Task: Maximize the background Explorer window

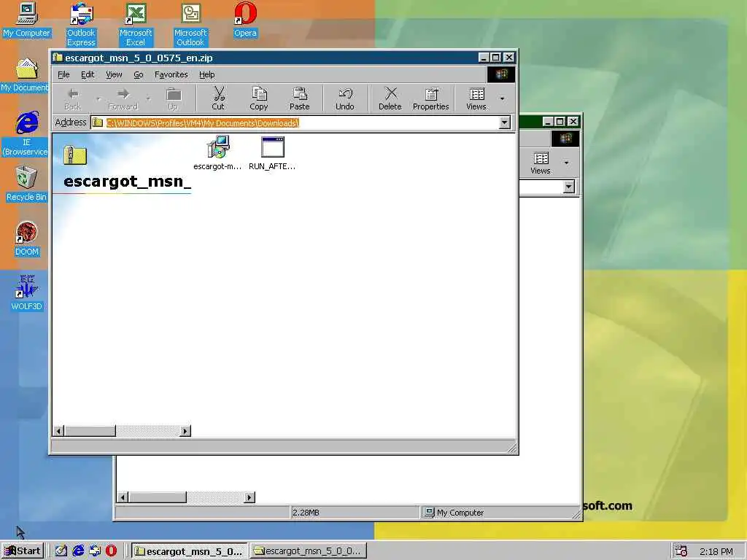Action: pyautogui.click(x=560, y=122)
